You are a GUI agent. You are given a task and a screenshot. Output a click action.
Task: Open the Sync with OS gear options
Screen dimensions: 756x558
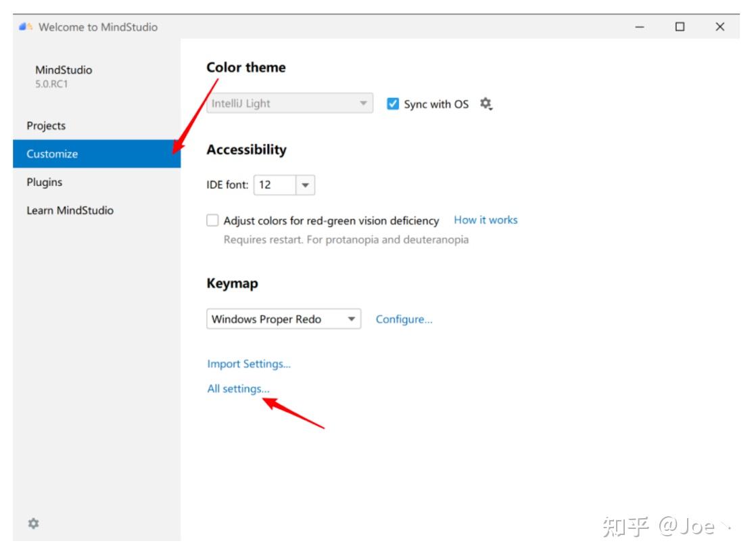486,103
